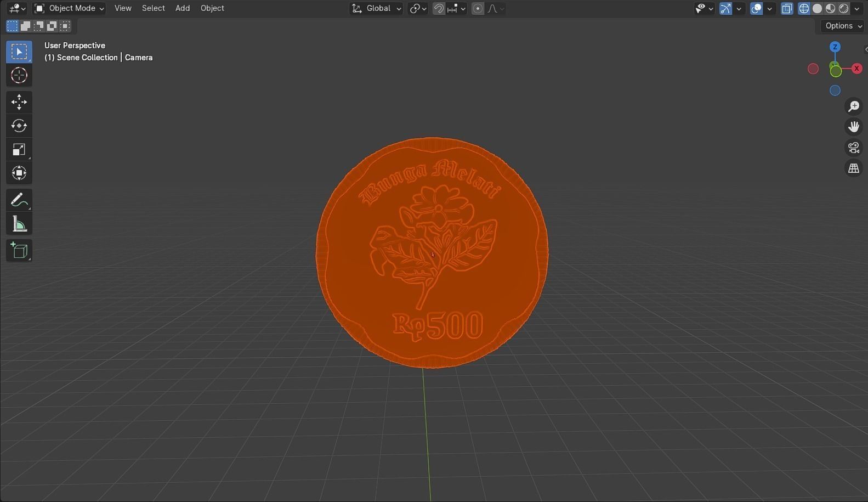Click the green negative-Y axis gizmo circle
This screenshot has height=502, width=868.
point(836,71)
